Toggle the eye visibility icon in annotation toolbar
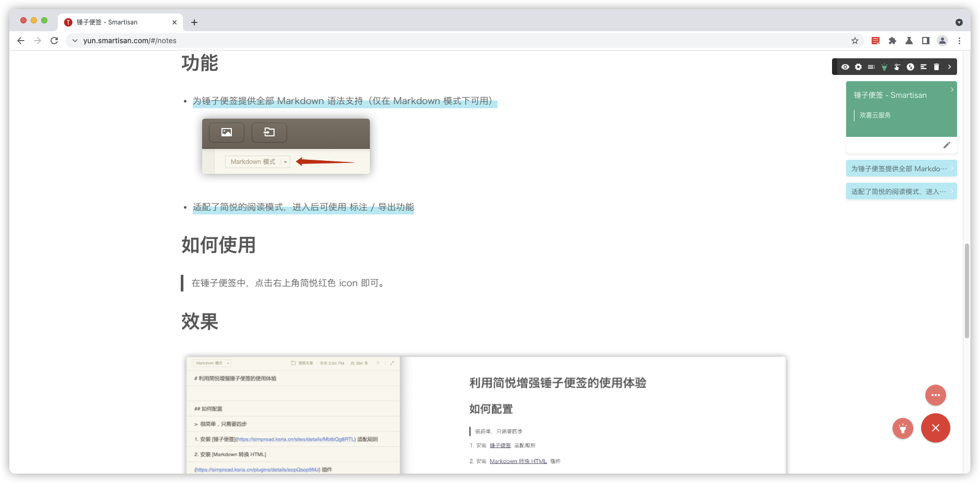Screen dimensions: 980x483 coord(845,67)
